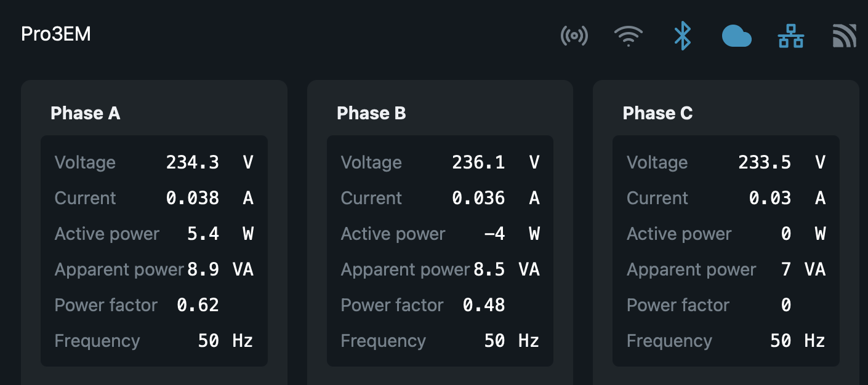Click Phase C voltage value 233.5
This screenshot has height=385, width=868.
click(765, 162)
